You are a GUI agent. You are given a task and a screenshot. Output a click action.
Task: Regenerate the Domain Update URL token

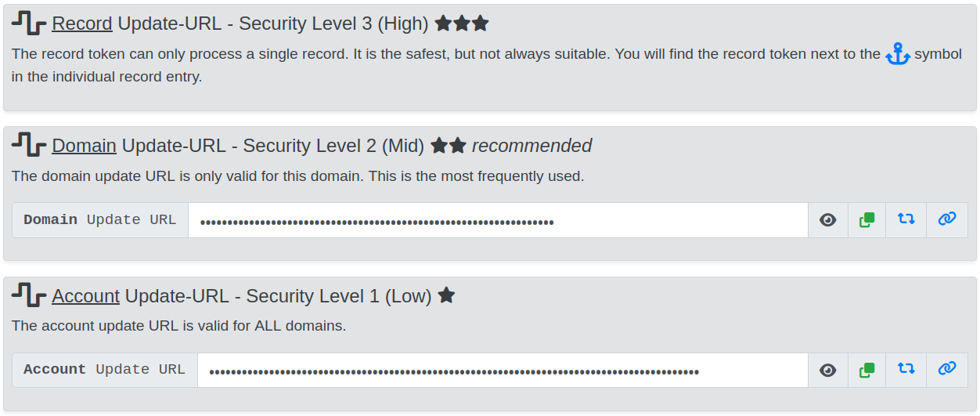(x=906, y=220)
